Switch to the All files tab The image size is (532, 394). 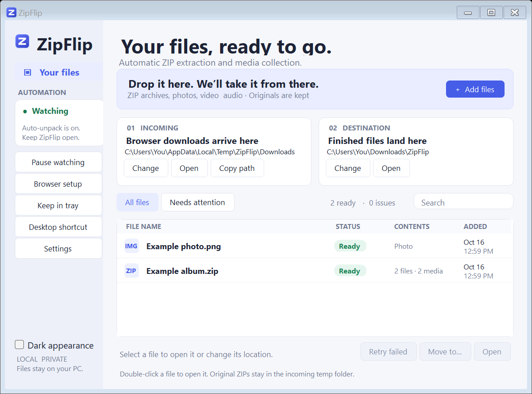(x=137, y=202)
